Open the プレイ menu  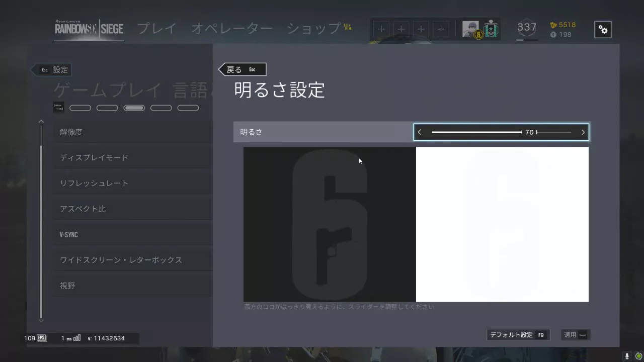[157, 29]
